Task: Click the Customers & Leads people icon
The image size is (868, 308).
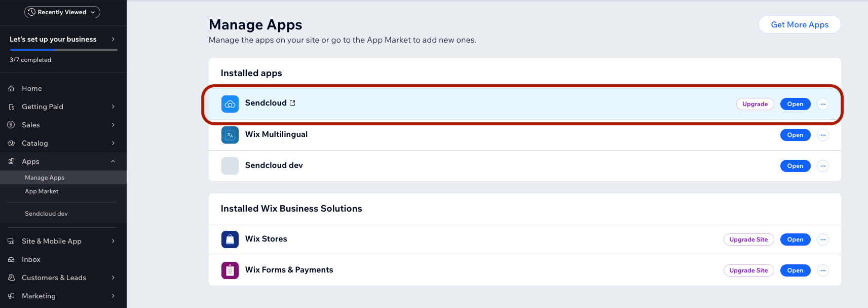Action: (11, 278)
